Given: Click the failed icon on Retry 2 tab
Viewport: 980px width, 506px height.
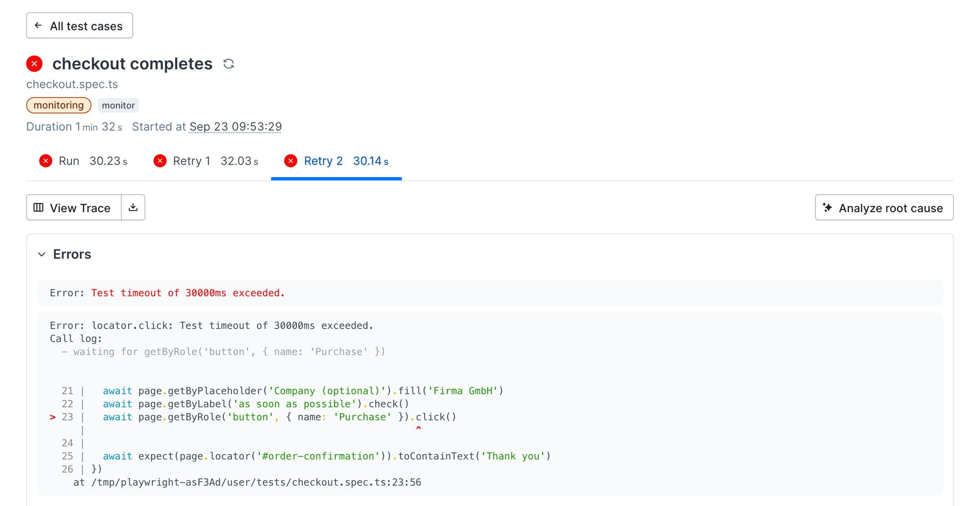Looking at the screenshot, I should pos(291,161).
